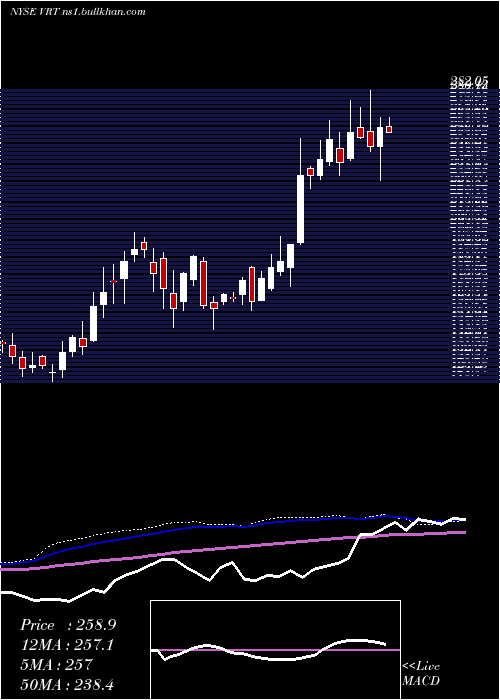Click the 'NYSE VRT ns1.bullkhan.com' chart title

(x=78, y=12)
